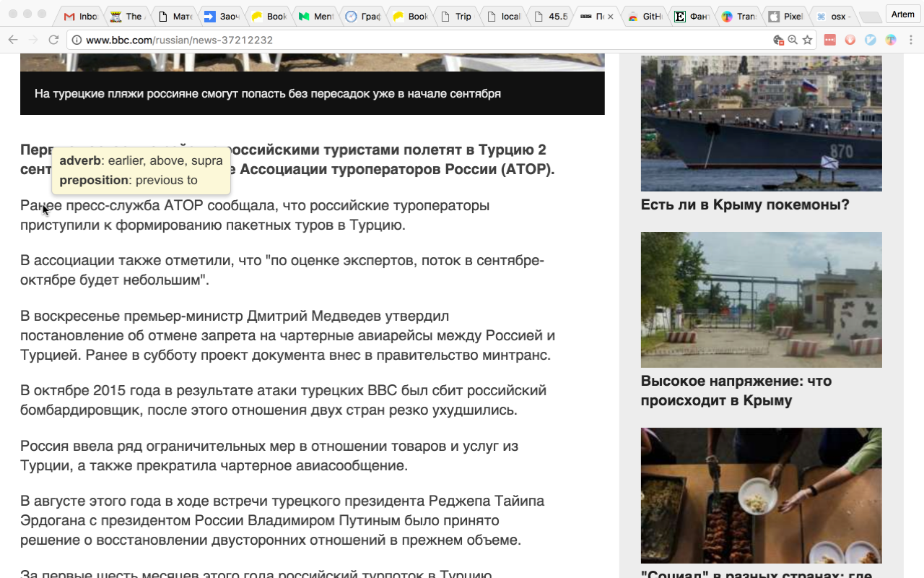Image resolution: width=924 pixels, height=578 pixels.
Task: Open a new tab
Action: [x=870, y=17]
